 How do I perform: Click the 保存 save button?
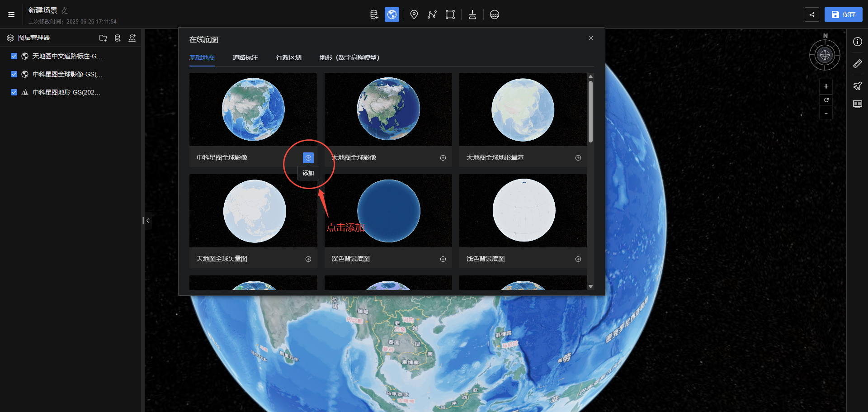(843, 14)
